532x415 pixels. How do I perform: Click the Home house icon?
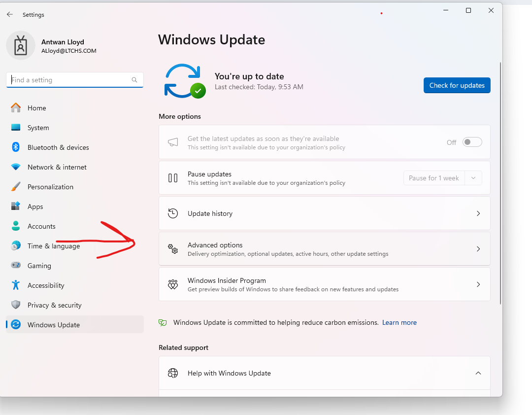click(x=16, y=107)
